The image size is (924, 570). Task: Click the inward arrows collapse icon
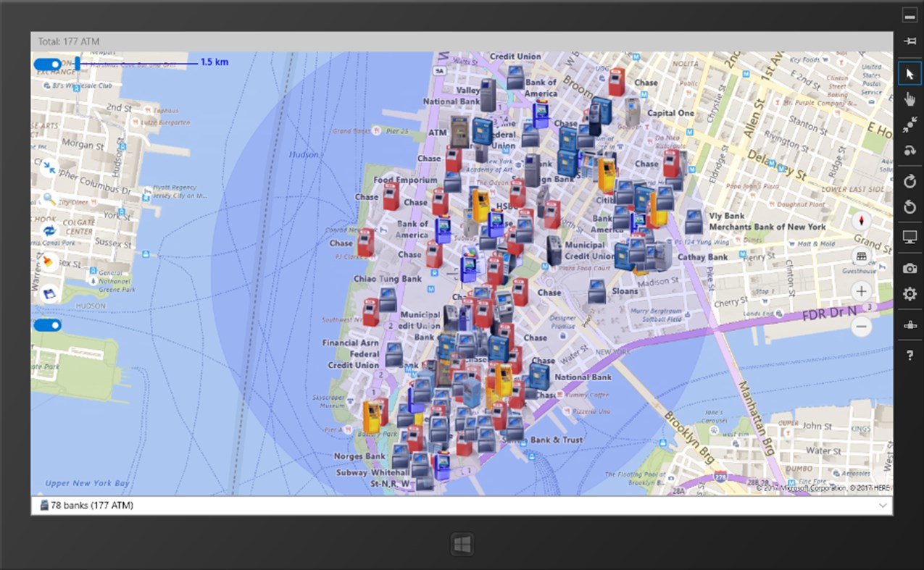pos(49,168)
